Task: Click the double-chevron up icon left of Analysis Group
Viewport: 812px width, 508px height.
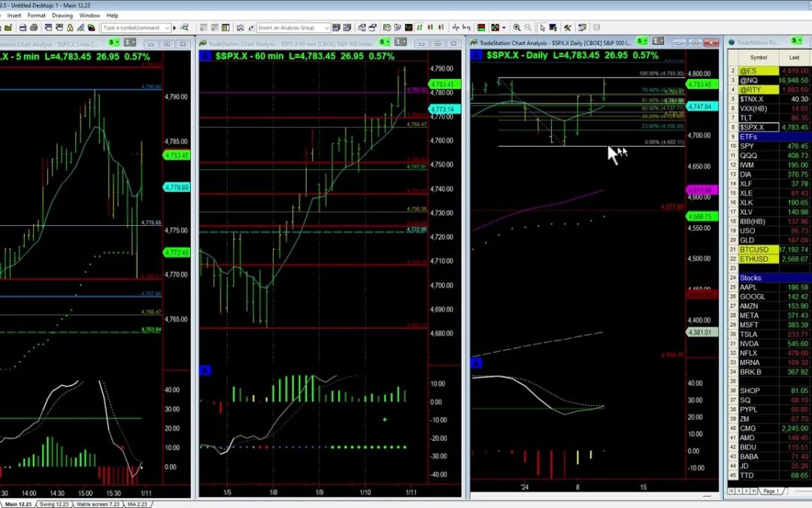Action: coord(241,28)
